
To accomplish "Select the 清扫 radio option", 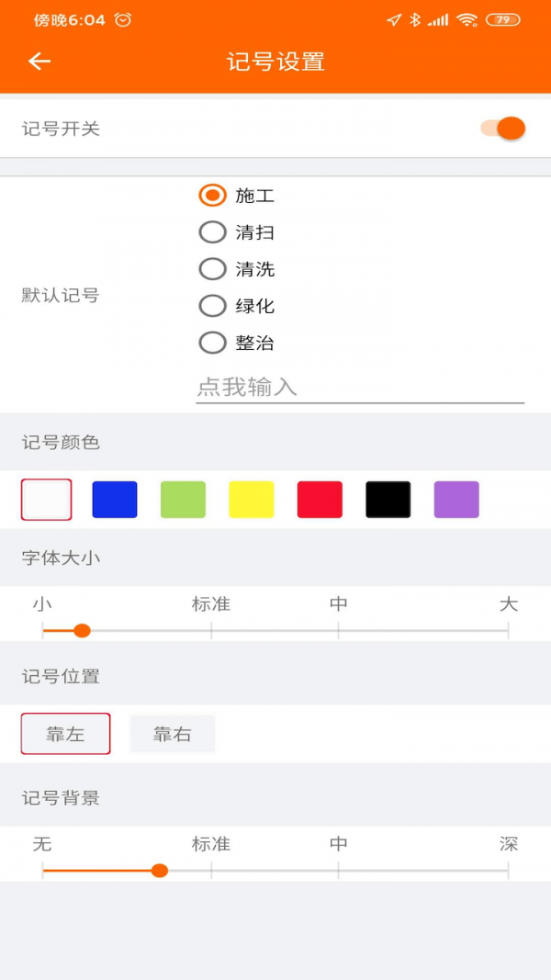I will coord(212,232).
